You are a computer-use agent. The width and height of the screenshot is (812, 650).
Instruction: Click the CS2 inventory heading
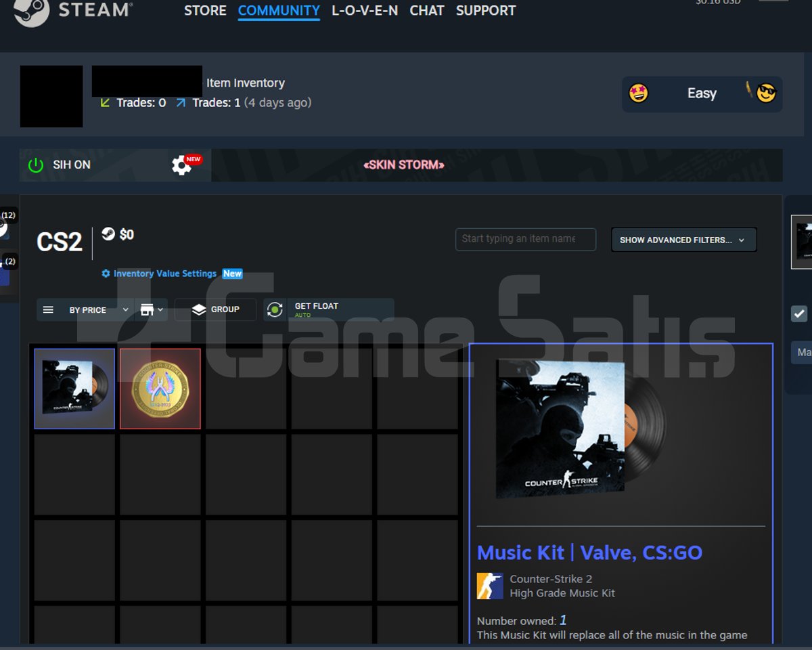[60, 242]
